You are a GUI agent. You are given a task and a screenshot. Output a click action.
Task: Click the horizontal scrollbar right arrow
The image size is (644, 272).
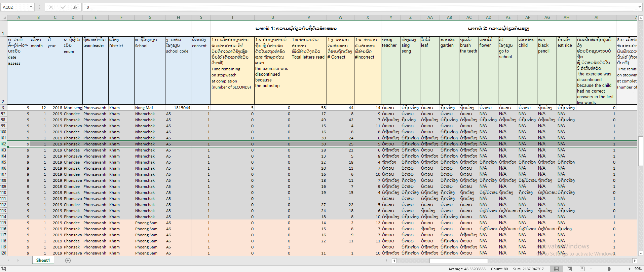coord(635,261)
